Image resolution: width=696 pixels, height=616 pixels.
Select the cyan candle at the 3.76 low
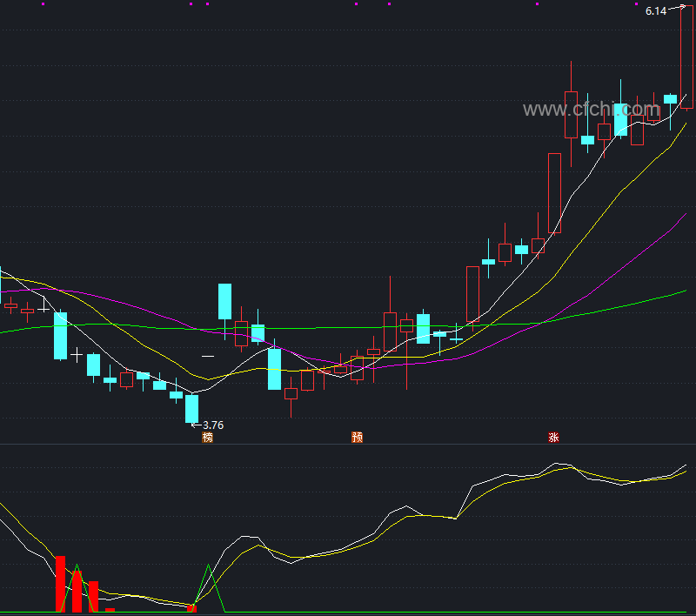point(191,409)
